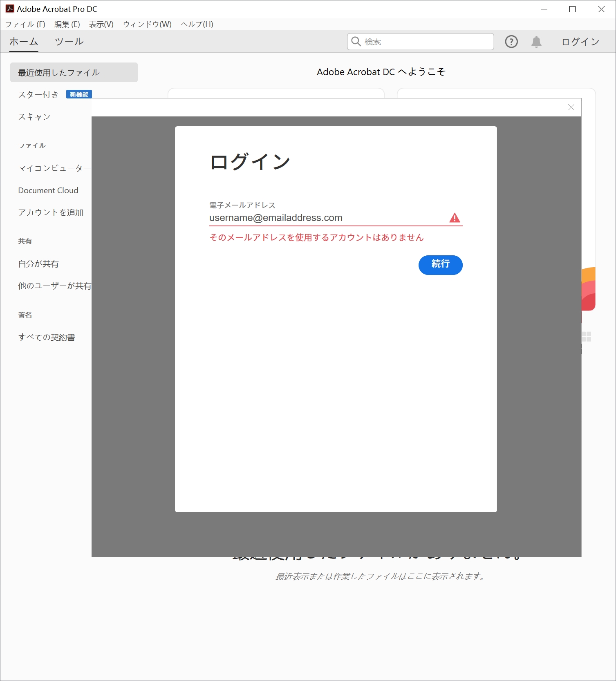
Task: Select 自分が共有 in the sidebar
Action: pyautogui.click(x=38, y=264)
